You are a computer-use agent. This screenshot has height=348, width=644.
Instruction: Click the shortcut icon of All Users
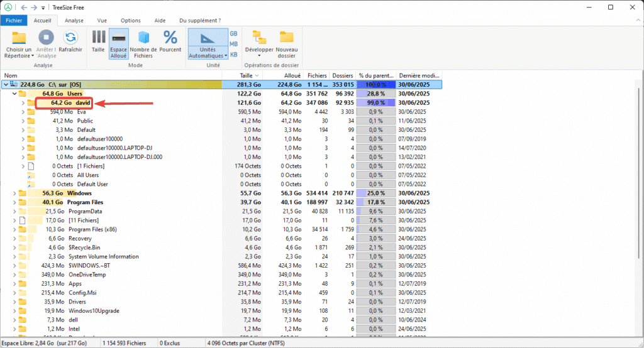[31, 175]
